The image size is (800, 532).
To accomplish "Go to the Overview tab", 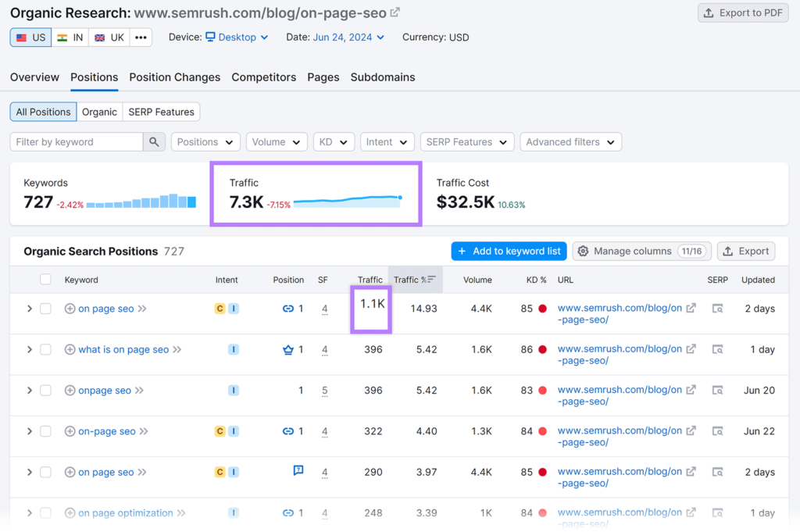I will click(x=34, y=77).
